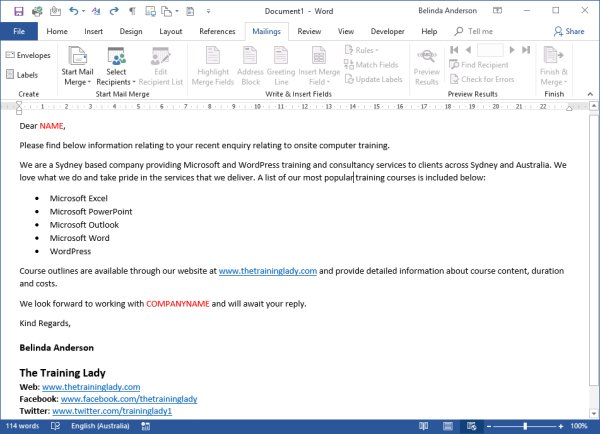
Task: Click Check for Errors button
Action: tap(482, 79)
